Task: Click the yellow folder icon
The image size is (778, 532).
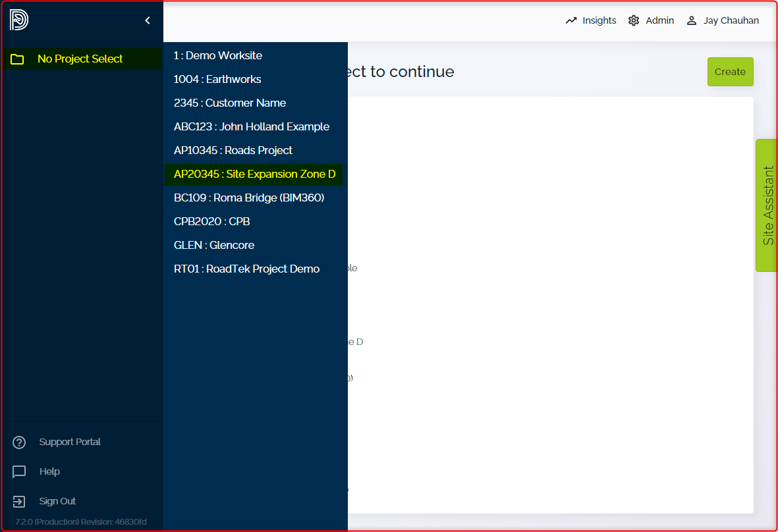Action: (17, 59)
